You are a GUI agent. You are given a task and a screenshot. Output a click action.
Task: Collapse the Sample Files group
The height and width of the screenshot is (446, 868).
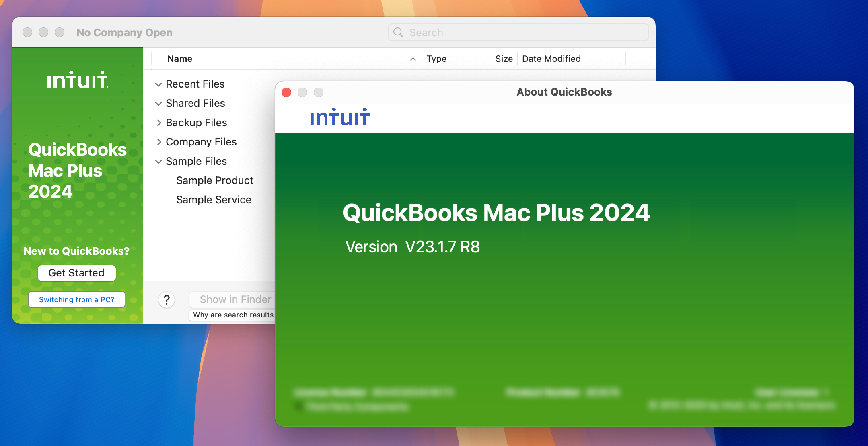click(158, 162)
